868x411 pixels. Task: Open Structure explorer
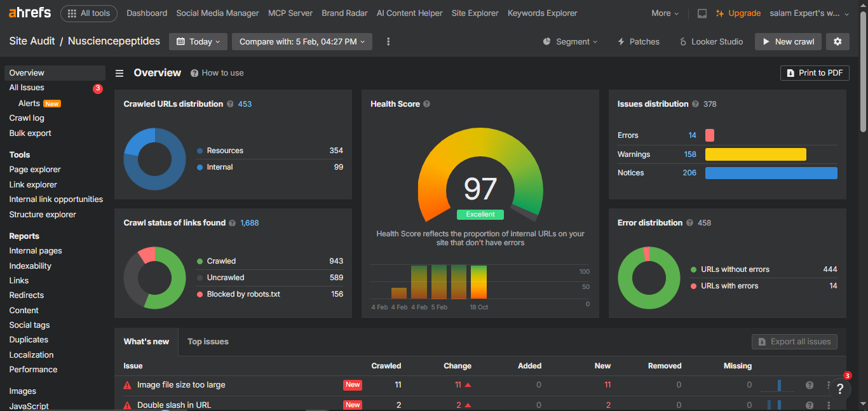pyautogui.click(x=43, y=215)
